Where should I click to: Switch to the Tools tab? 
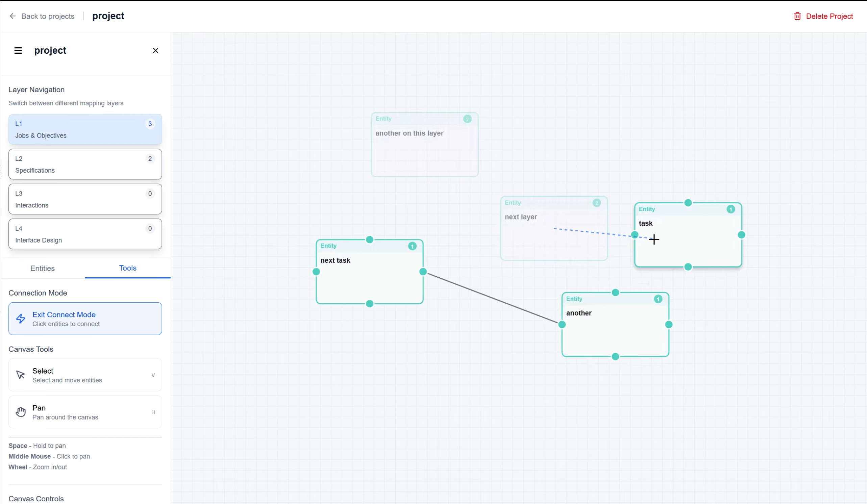(127, 268)
